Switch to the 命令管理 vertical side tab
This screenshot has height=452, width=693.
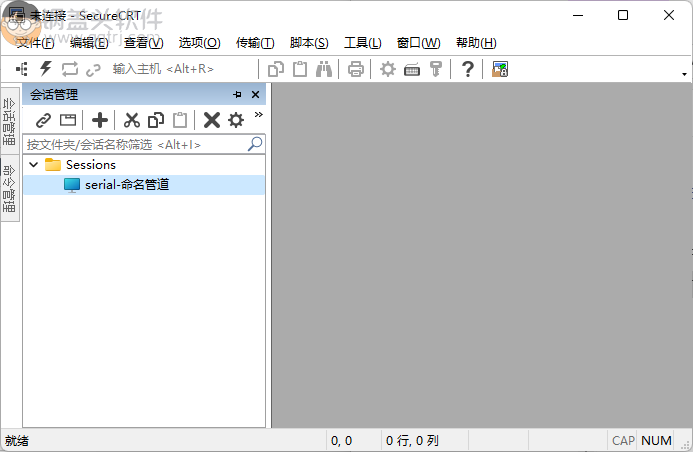[10, 188]
